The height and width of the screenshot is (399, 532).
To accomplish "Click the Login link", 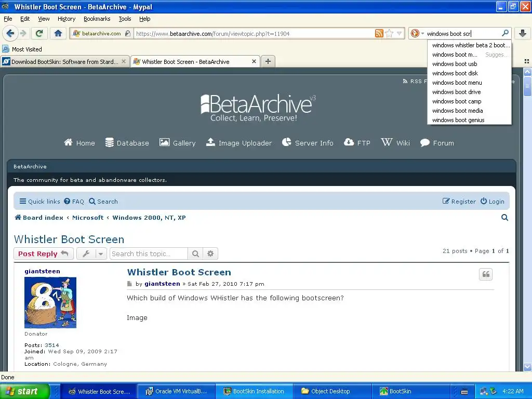I will 493,201.
